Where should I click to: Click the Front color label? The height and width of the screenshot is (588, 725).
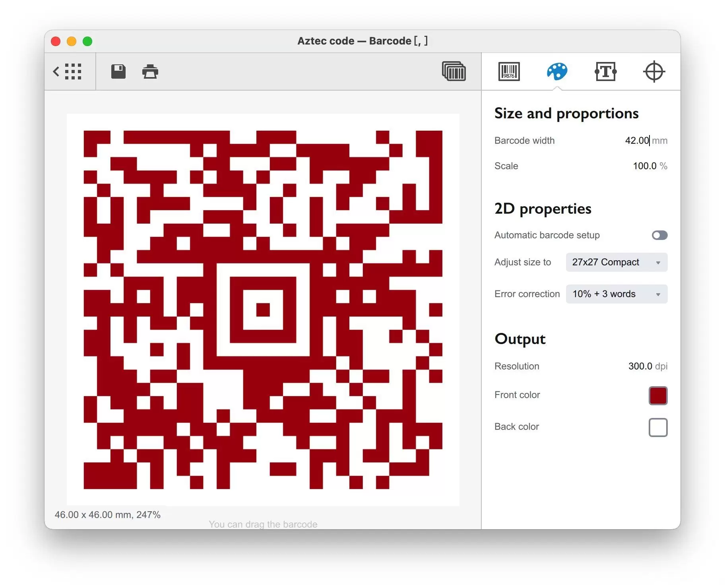[517, 395]
